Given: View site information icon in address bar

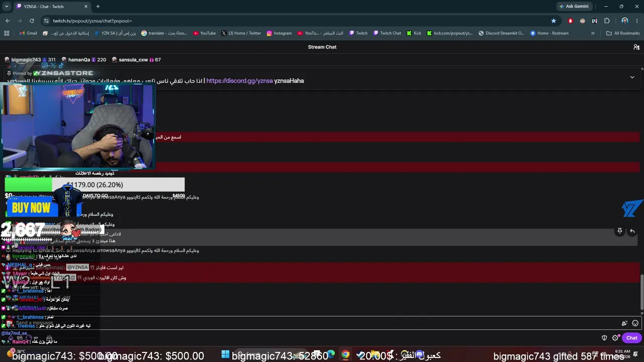Looking at the screenshot, I should (46, 21).
